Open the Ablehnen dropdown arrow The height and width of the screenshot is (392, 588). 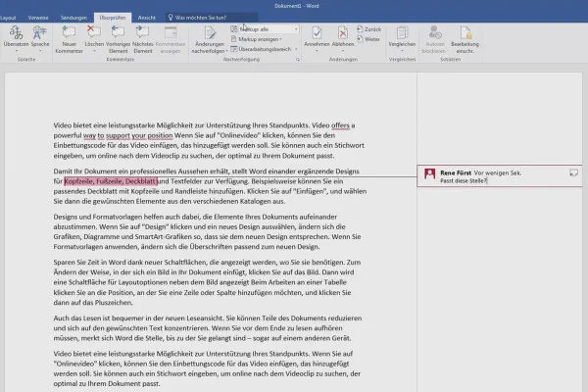pyautogui.click(x=343, y=51)
